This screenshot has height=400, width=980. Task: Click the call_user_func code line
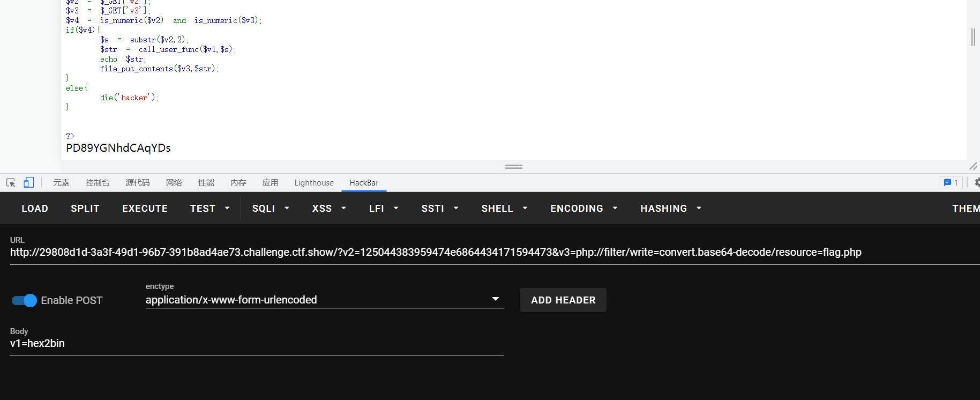click(x=168, y=49)
